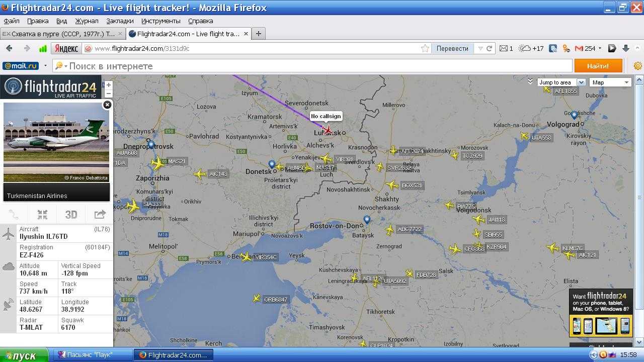
Task: Select the TGZ929 aircraft icon
Action: click(454, 155)
